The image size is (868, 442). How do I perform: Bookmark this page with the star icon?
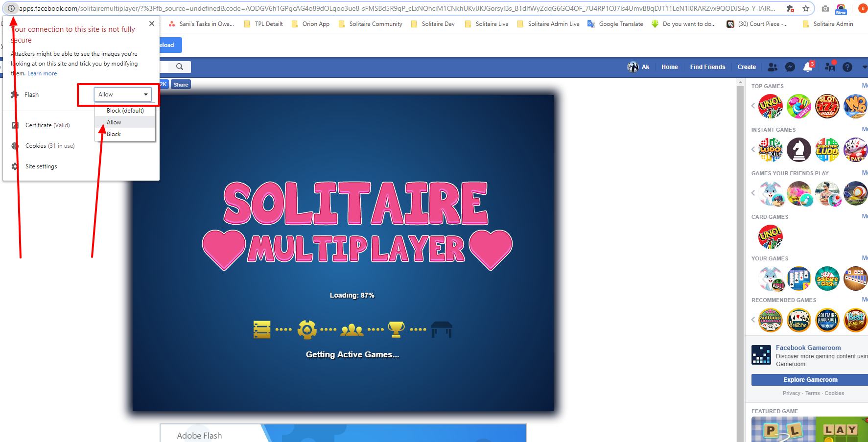(x=806, y=8)
